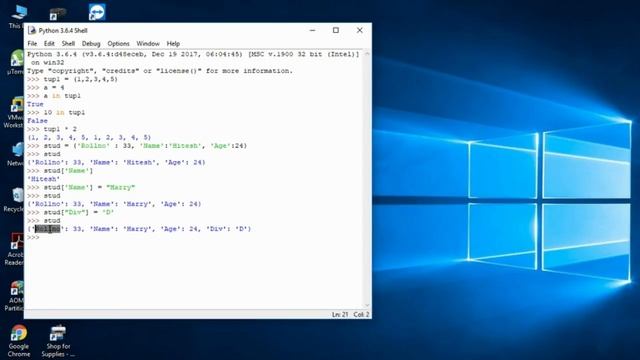Click the 'Python 3.6.4 Shell' window title

pos(63,31)
